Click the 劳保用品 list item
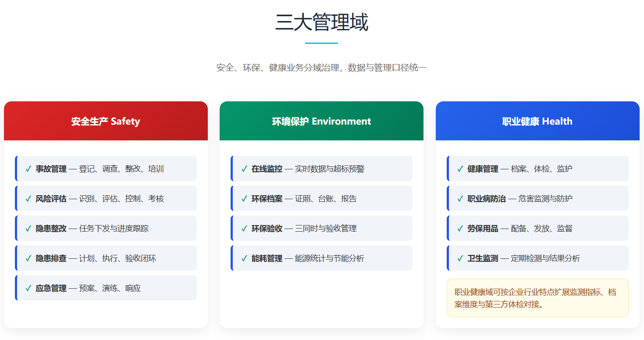The width and height of the screenshot is (644, 340). 537,229
